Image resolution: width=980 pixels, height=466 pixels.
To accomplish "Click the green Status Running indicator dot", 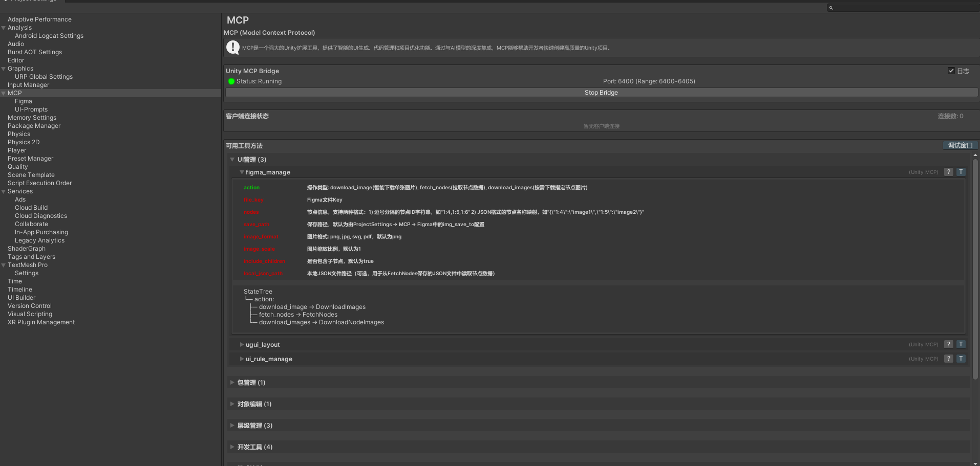I will pos(231,81).
